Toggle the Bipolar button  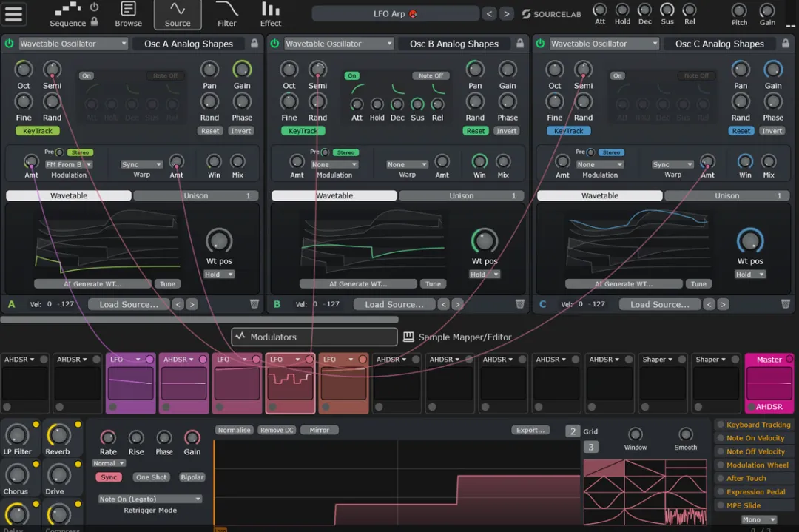pos(192,477)
